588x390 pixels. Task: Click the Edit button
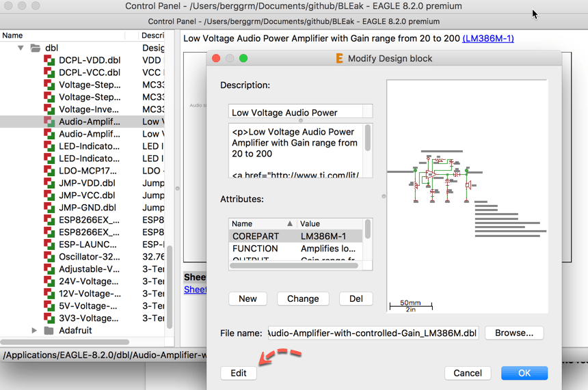pos(239,373)
